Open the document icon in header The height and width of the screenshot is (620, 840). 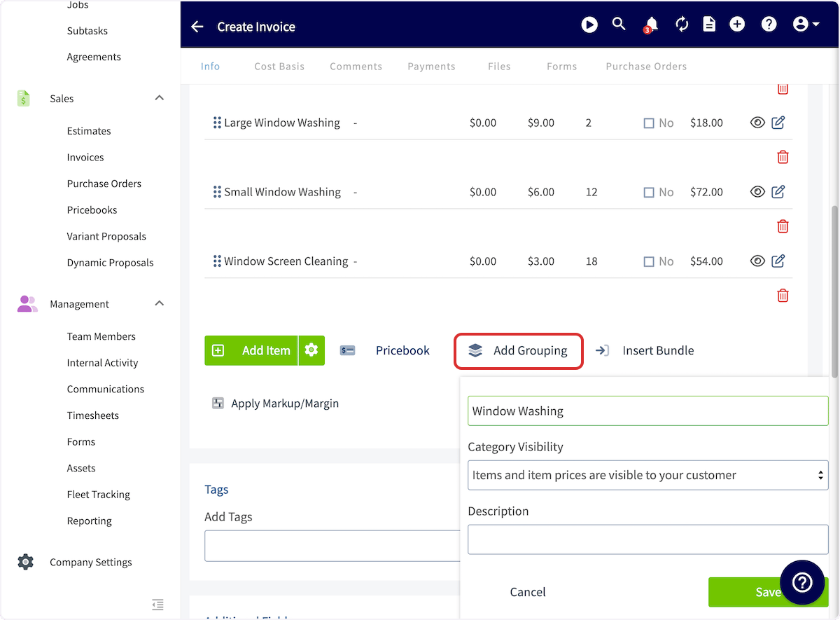[x=709, y=25]
